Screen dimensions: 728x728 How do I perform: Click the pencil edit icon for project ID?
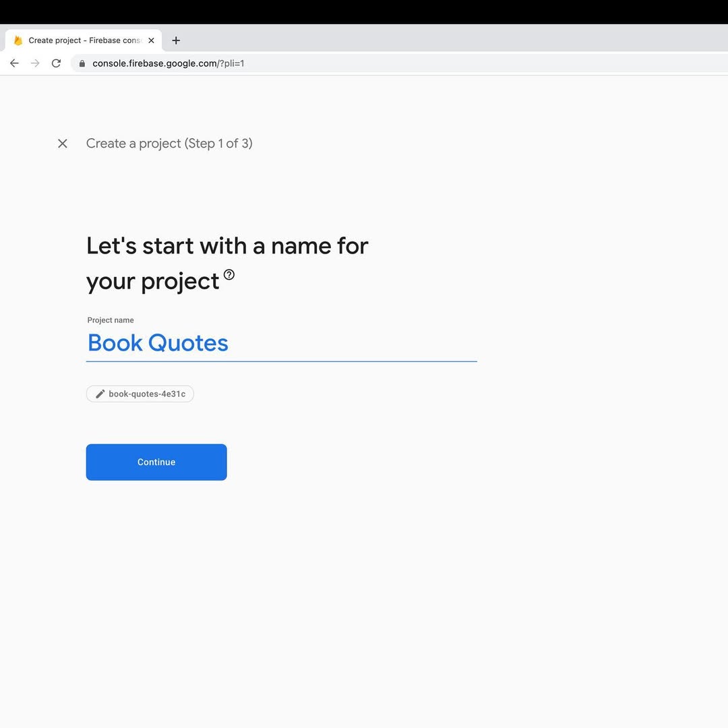100,394
